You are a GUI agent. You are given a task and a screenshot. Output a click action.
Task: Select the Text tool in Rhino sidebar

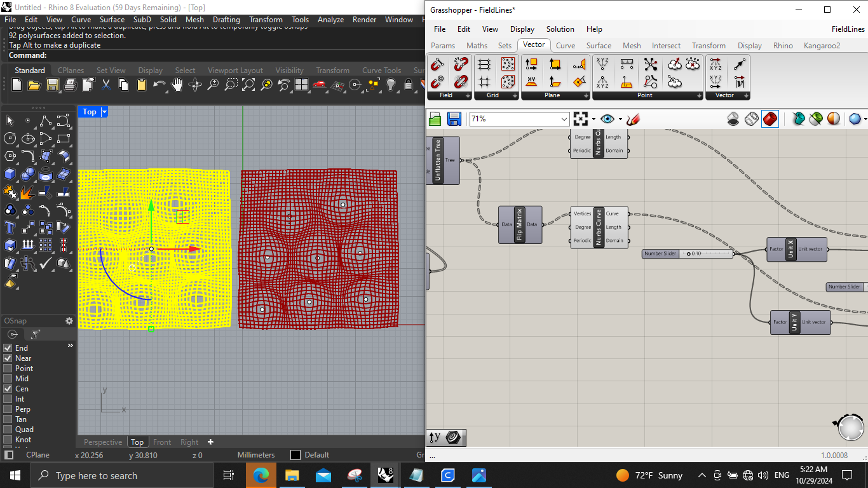tap(10, 227)
